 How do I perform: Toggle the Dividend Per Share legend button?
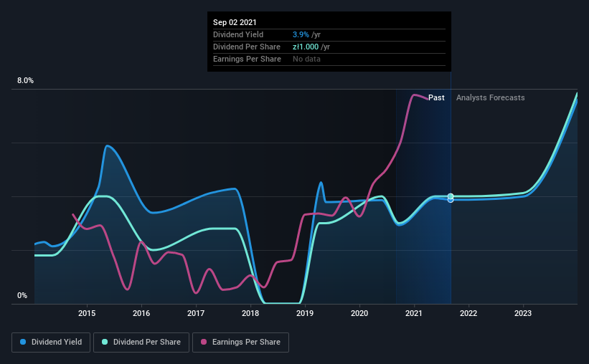pos(141,343)
